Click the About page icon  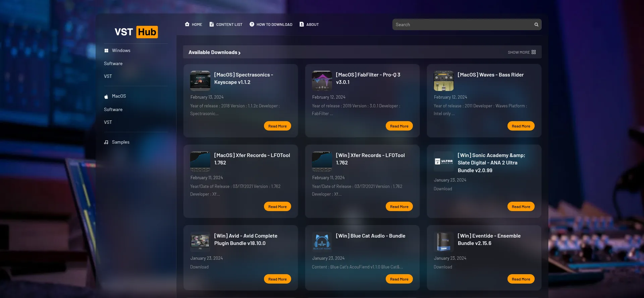[x=302, y=24]
